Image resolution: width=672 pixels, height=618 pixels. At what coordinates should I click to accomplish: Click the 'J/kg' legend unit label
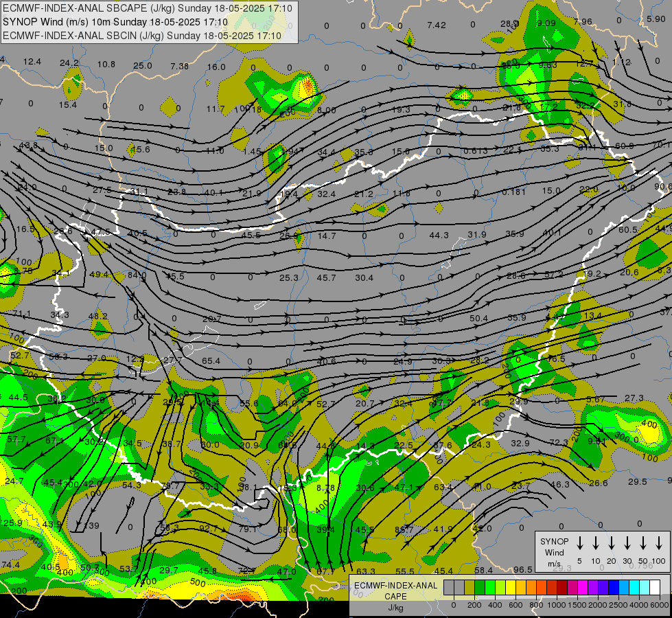click(x=395, y=608)
